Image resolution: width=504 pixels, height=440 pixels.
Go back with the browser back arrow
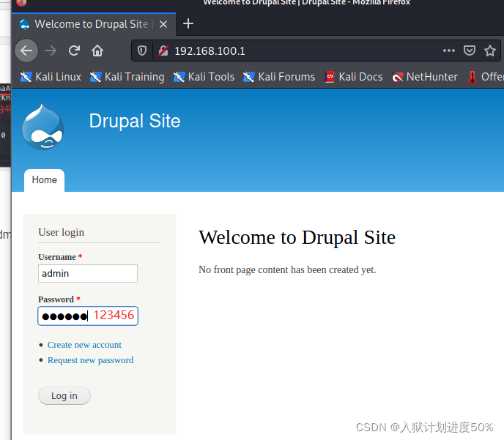click(x=26, y=51)
